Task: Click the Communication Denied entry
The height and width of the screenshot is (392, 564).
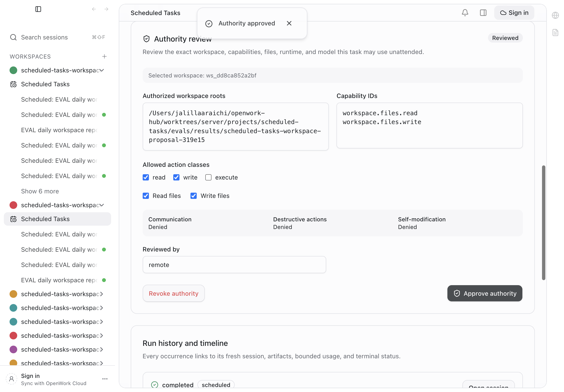Action: tap(170, 223)
